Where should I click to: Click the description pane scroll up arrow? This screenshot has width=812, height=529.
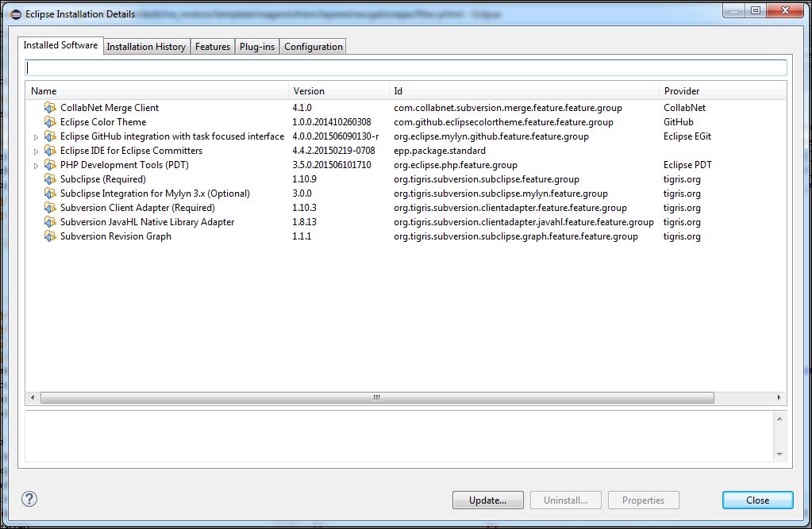click(x=779, y=419)
